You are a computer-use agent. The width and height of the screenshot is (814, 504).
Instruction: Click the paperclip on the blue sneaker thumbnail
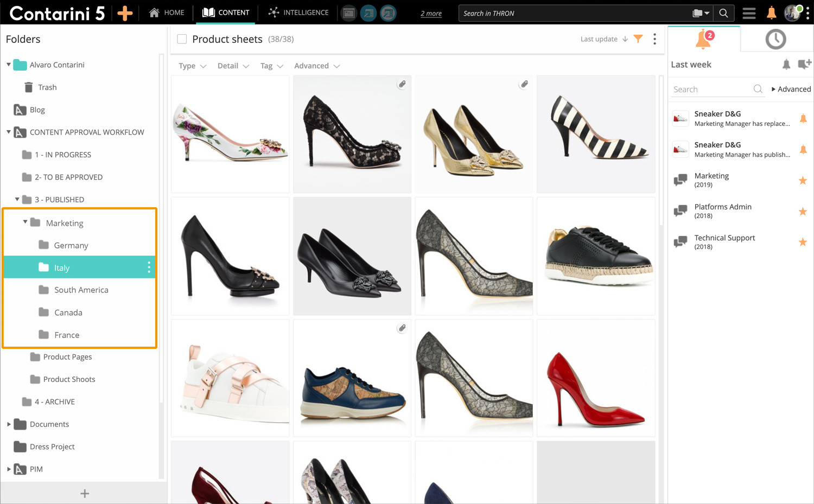point(402,328)
